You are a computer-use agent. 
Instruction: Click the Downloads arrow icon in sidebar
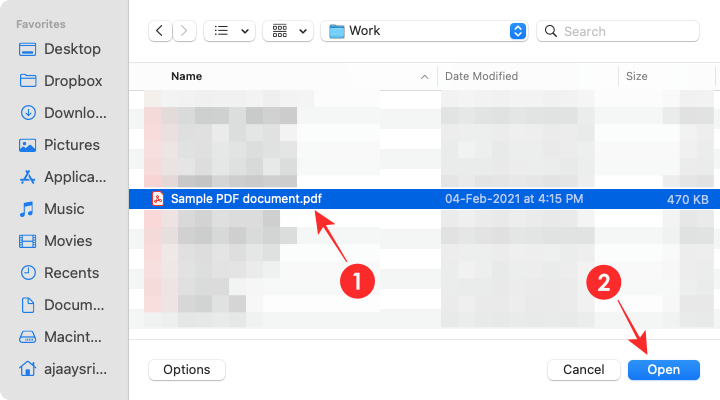pos(27,113)
